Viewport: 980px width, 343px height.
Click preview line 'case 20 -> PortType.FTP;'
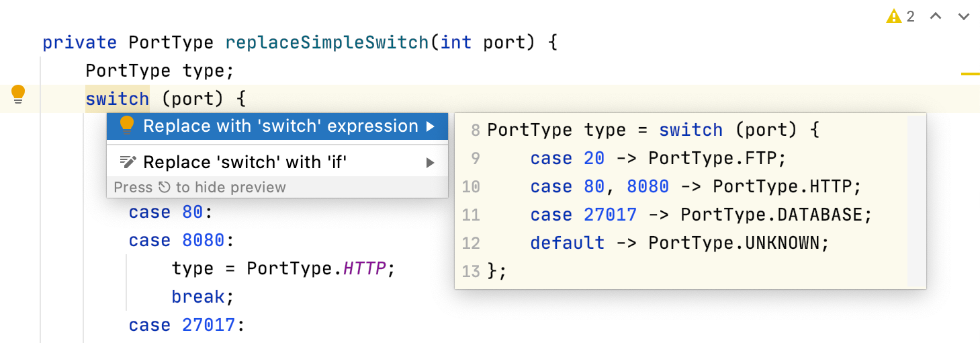click(x=658, y=159)
